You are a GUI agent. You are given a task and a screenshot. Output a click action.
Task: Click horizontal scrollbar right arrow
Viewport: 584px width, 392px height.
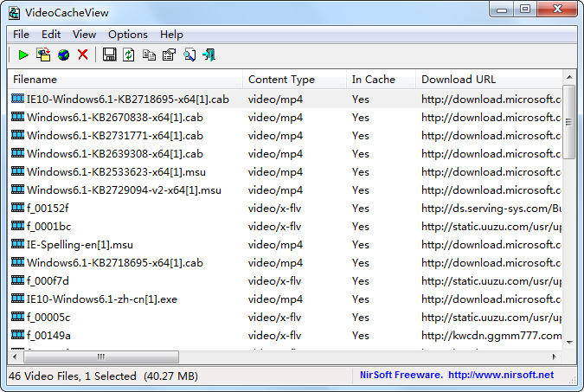555,357
